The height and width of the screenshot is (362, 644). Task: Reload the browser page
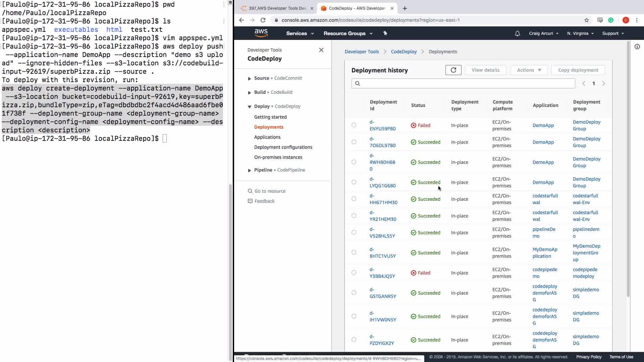click(x=263, y=20)
